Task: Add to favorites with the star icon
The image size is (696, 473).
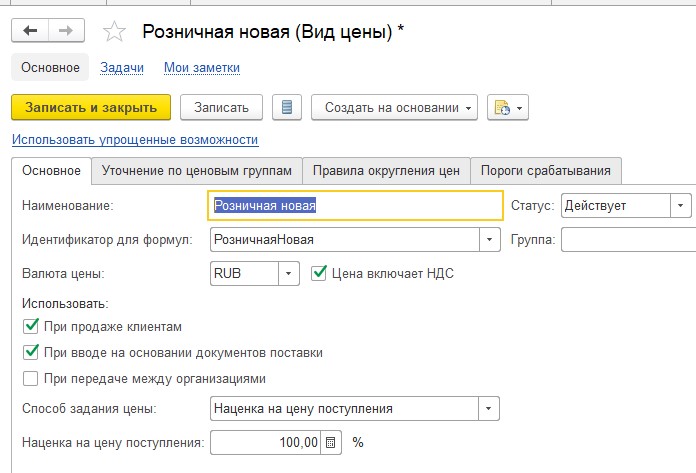Action: (x=114, y=32)
